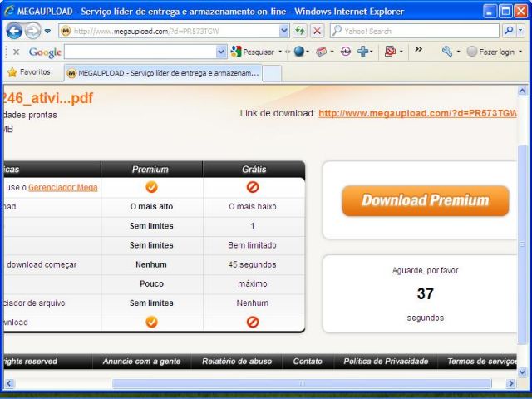532x399 pixels.
Task: Click the Megaupload site icon in address bar
Action: (x=66, y=32)
